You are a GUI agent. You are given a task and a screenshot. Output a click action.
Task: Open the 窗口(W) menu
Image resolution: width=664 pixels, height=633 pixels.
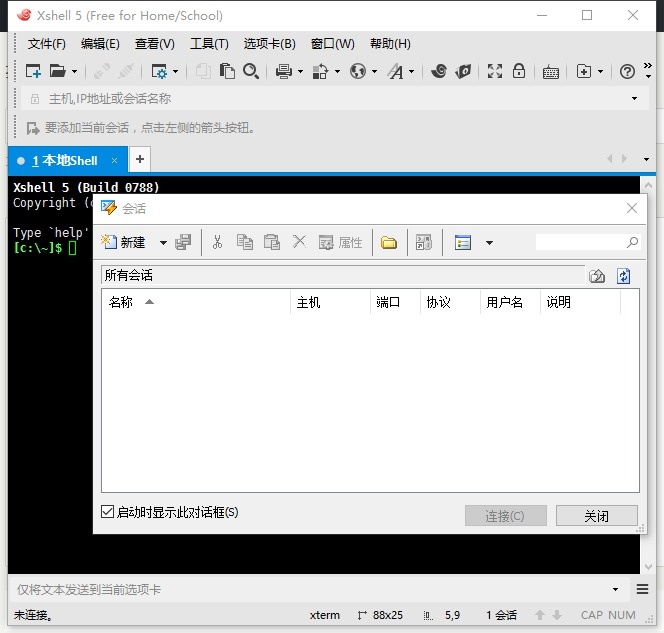pos(332,44)
